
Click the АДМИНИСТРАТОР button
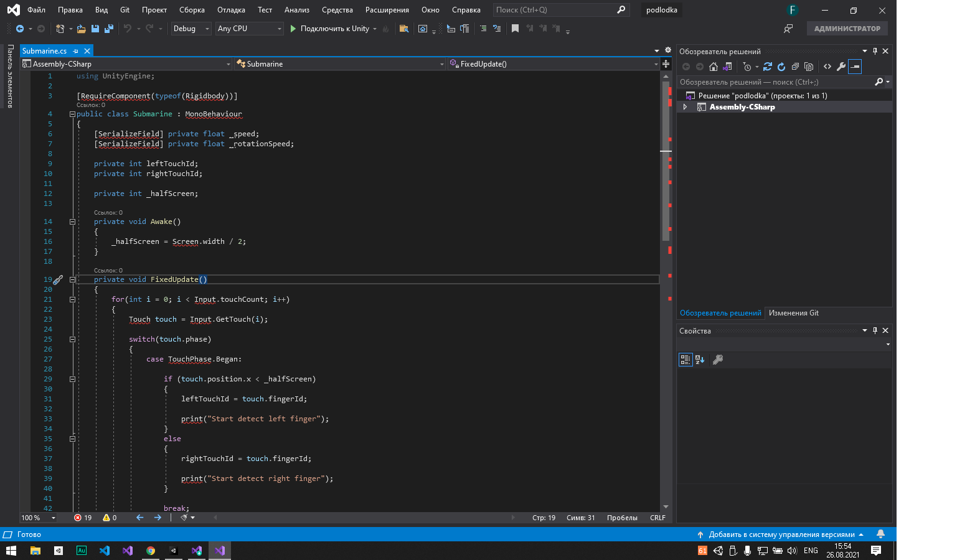tap(847, 29)
